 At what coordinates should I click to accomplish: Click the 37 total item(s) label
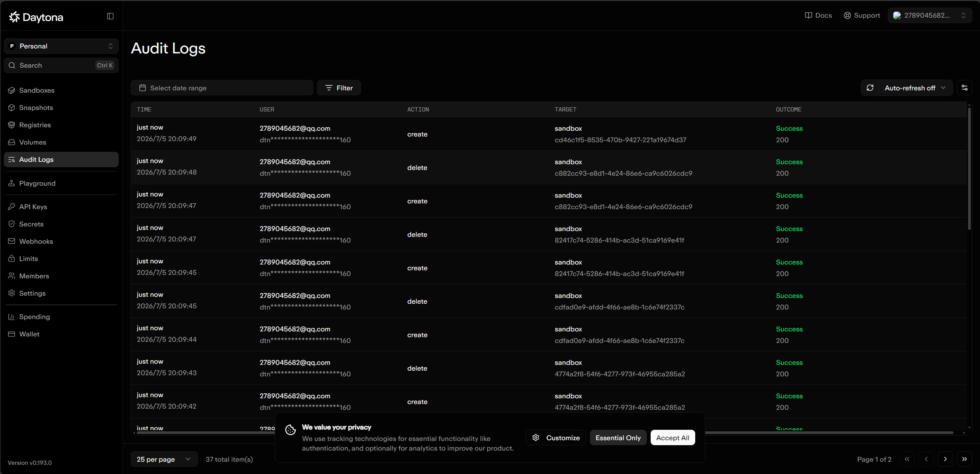[229, 459]
